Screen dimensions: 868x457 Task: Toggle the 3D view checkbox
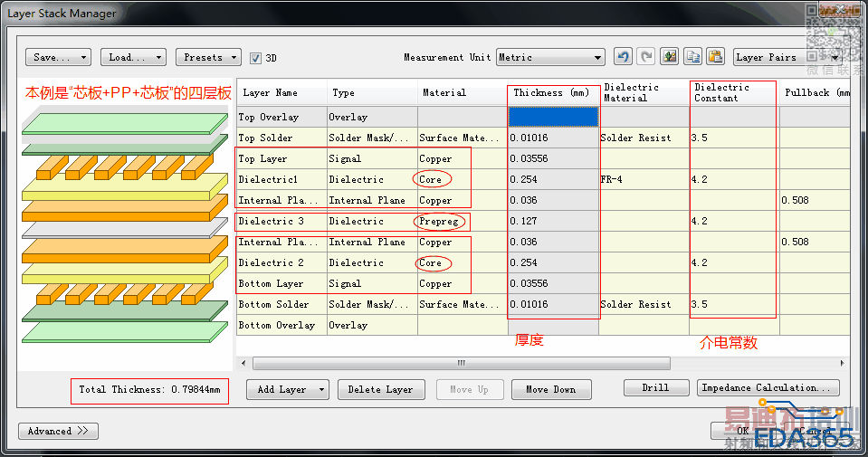coord(255,58)
